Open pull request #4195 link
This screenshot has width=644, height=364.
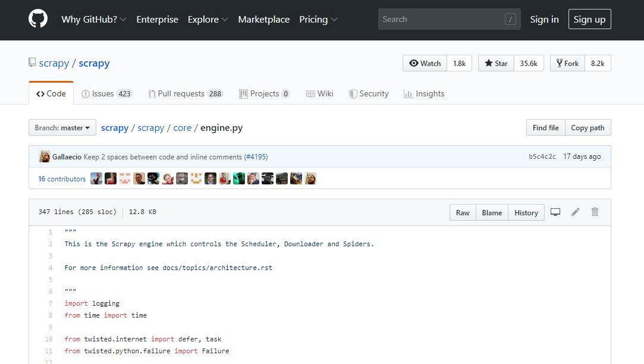(x=257, y=157)
